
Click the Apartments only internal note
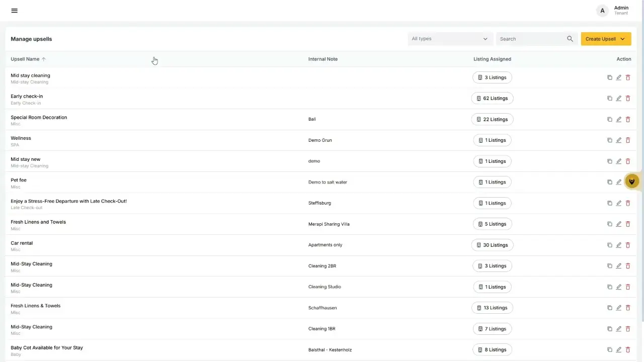pos(325,245)
